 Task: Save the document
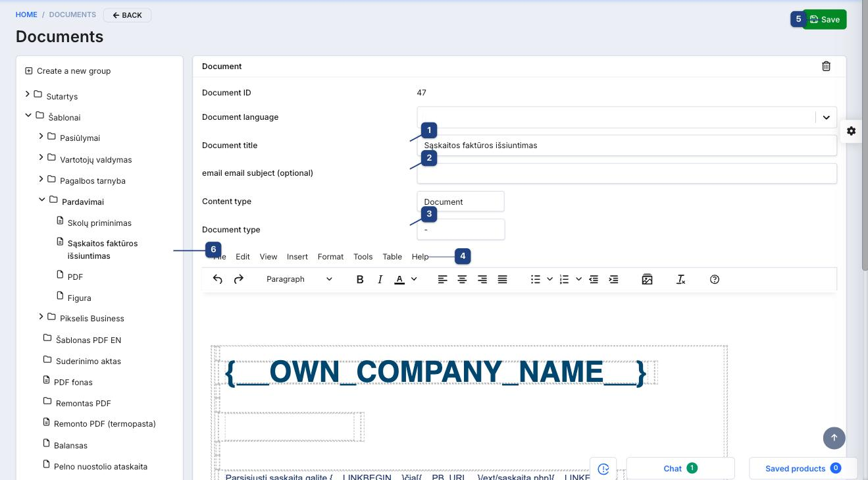[x=824, y=19]
